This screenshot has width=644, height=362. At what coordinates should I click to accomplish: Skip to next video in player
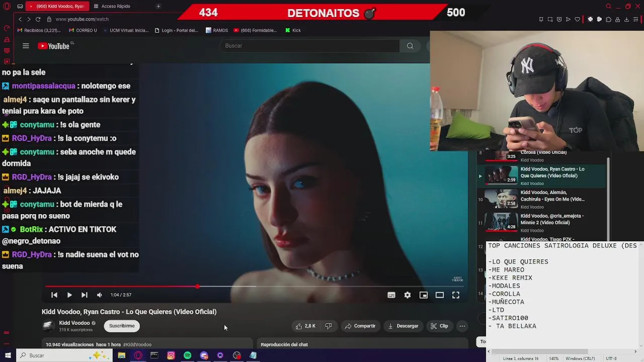pos(85,295)
